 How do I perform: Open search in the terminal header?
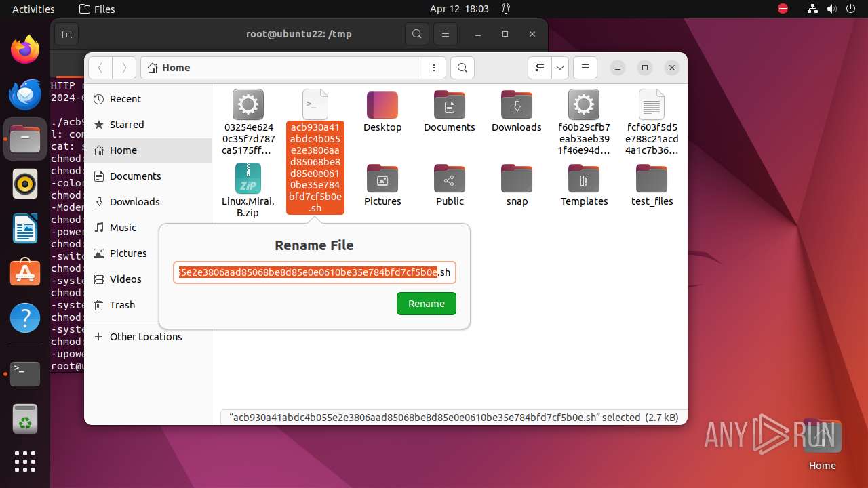tap(417, 34)
